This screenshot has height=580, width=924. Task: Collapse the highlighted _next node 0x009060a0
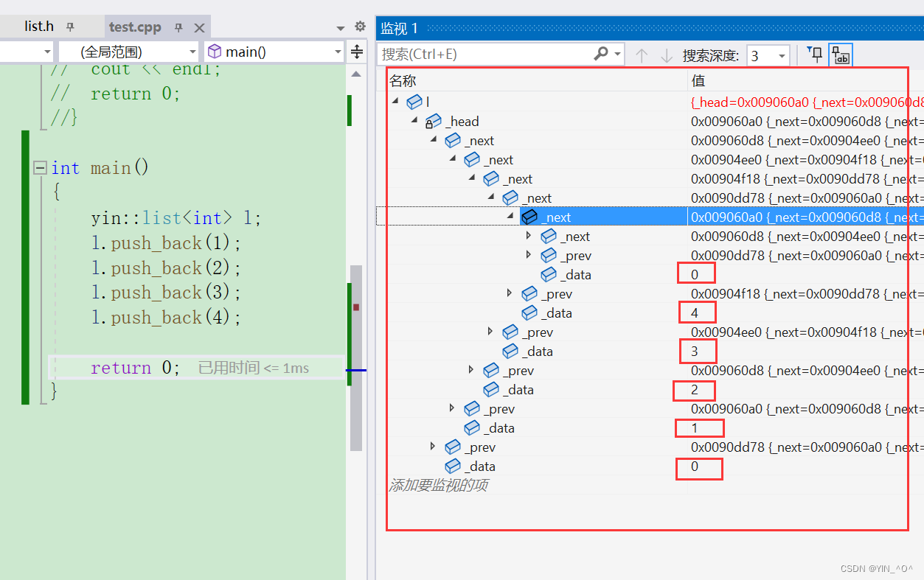click(x=510, y=217)
